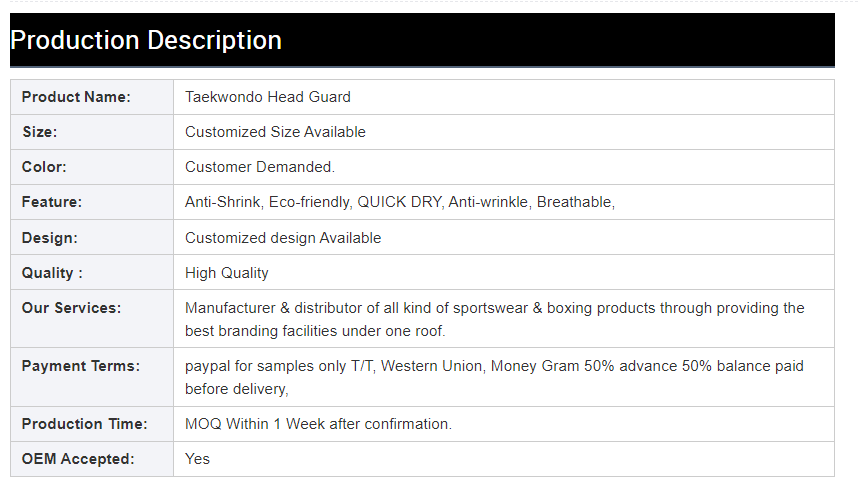Click the Quality label cell

pyautogui.click(x=52, y=273)
